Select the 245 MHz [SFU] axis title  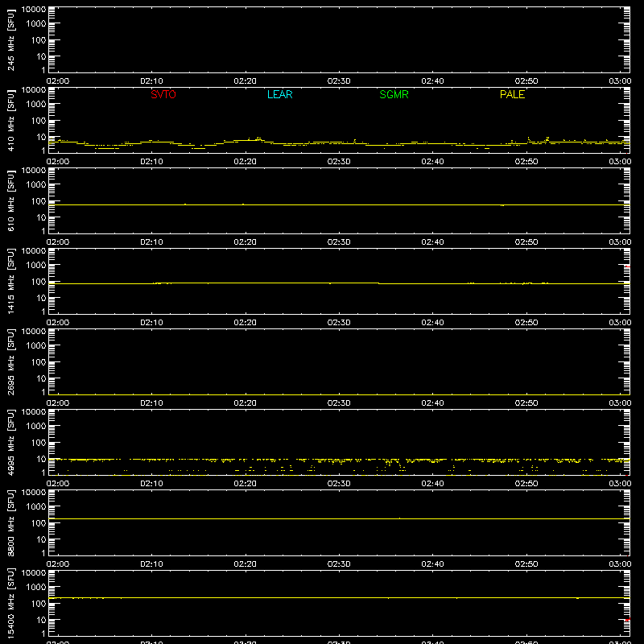[10, 39]
